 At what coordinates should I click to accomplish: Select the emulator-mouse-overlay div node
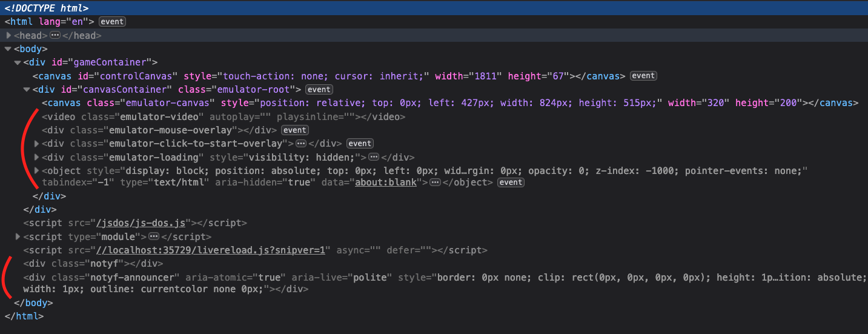[x=160, y=130]
